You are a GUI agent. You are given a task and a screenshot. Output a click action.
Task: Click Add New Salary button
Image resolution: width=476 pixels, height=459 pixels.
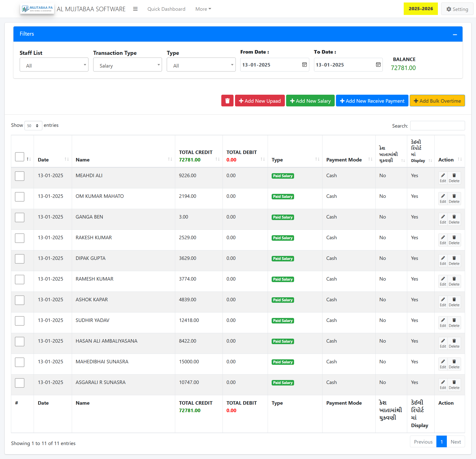pyautogui.click(x=310, y=101)
